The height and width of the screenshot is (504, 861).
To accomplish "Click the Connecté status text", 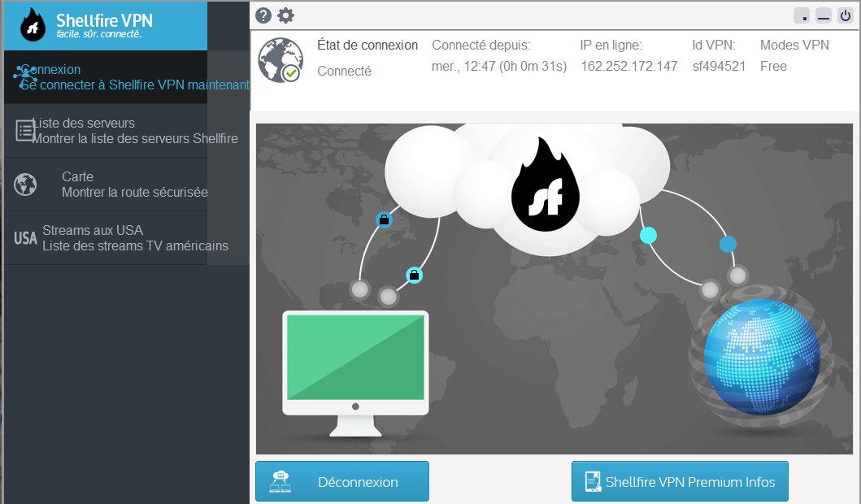I will (344, 71).
